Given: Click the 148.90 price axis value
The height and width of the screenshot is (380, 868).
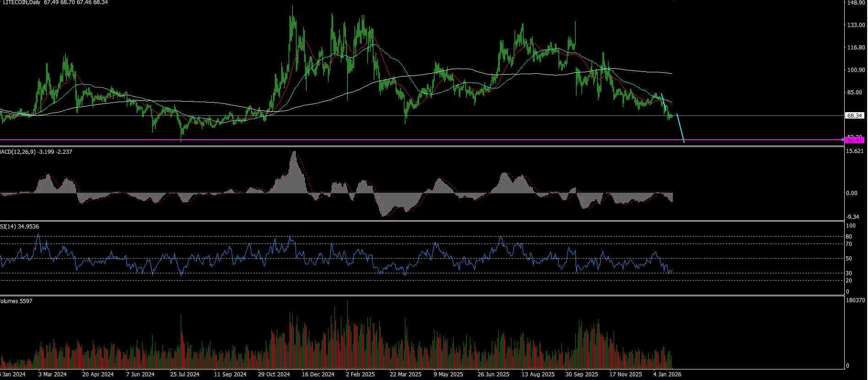Looking at the screenshot, I should [x=856, y=3].
